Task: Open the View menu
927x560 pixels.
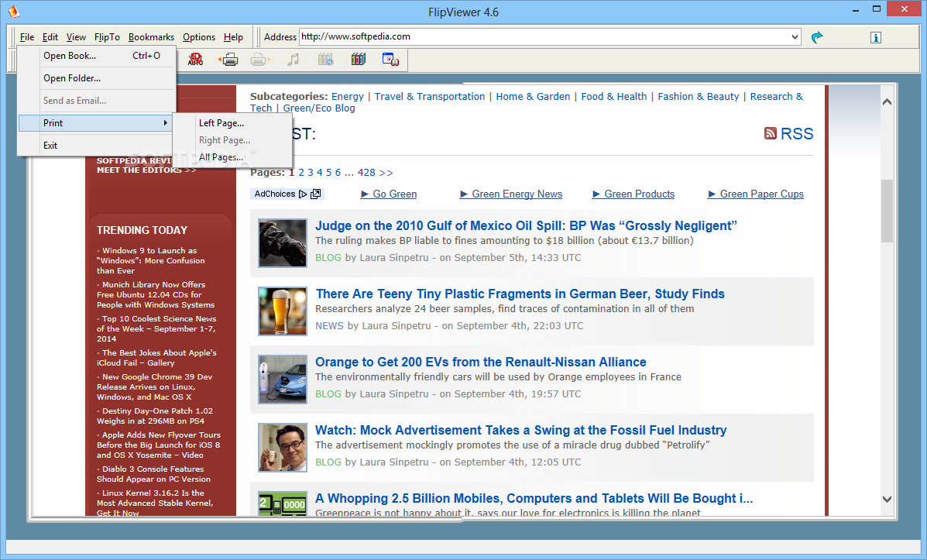Action: click(76, 36)
